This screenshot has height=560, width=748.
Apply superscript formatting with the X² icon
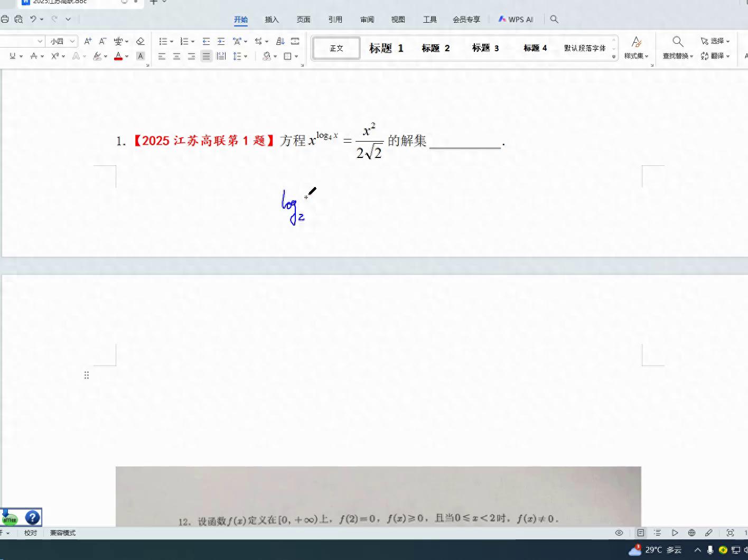54,55
